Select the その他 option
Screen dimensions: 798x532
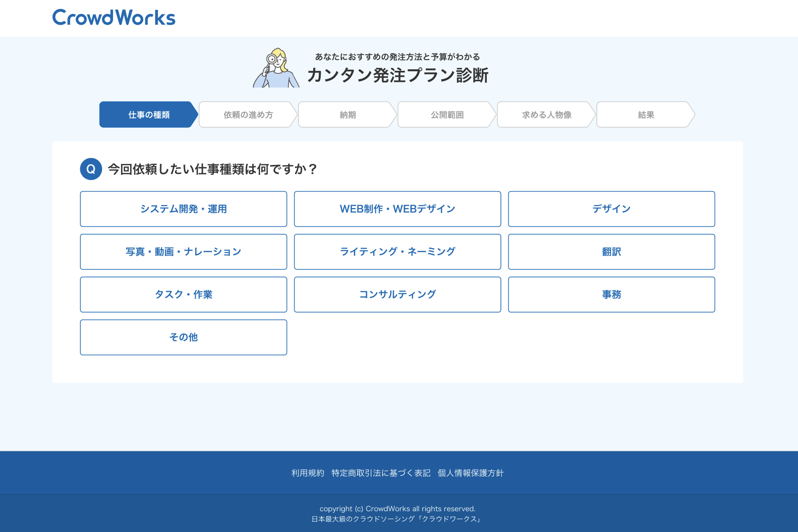tap(183, 337)
